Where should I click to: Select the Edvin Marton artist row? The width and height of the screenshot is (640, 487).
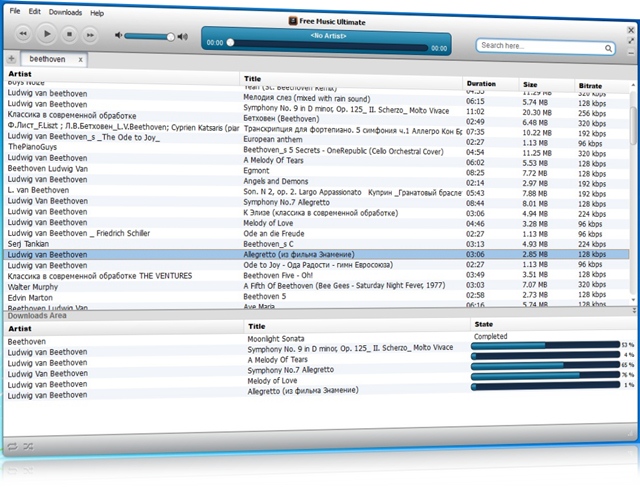point(30,298)
